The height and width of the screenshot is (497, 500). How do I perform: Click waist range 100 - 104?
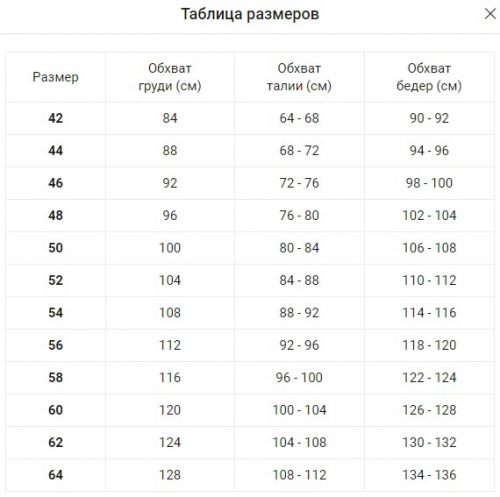tap(299, 410)
